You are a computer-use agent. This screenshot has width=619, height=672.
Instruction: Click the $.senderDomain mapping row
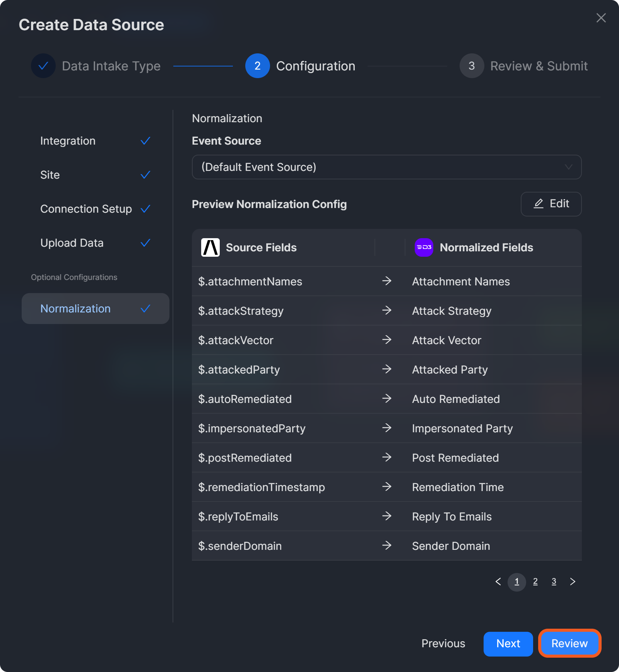(386, 546)
